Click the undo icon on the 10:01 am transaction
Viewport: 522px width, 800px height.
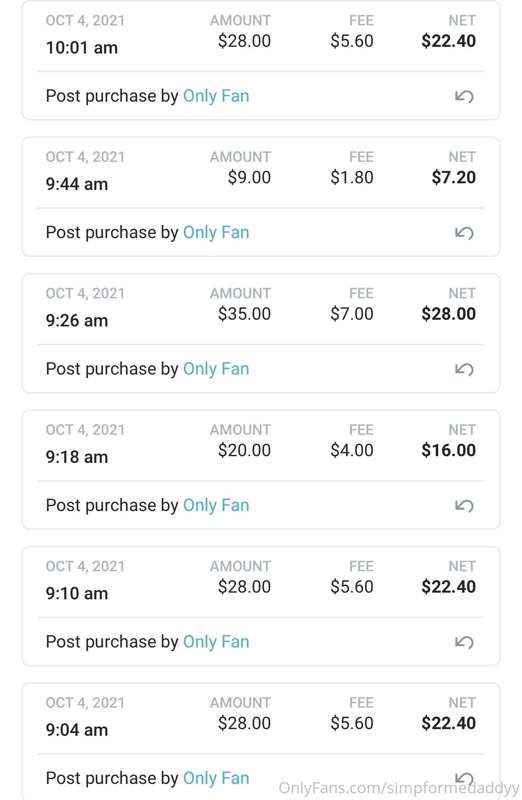click(x=464, y=96)
